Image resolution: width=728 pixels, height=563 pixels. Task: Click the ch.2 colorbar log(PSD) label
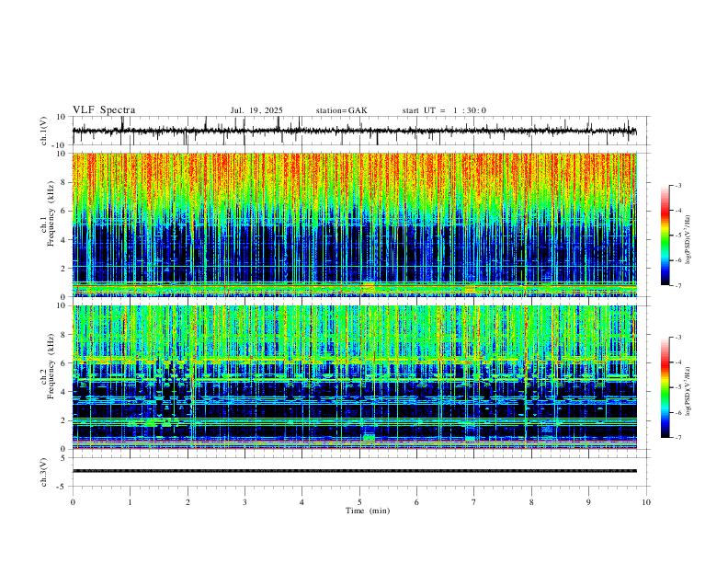pos(688,392)
